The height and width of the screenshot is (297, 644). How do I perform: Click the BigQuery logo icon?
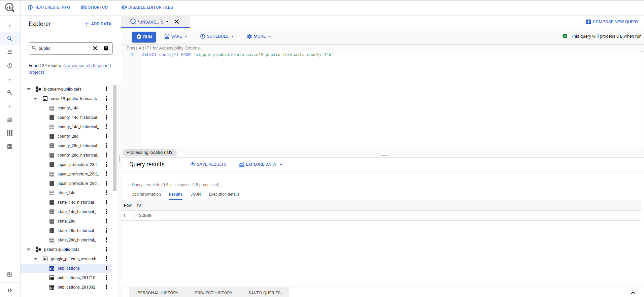click(x=10, y=7)
